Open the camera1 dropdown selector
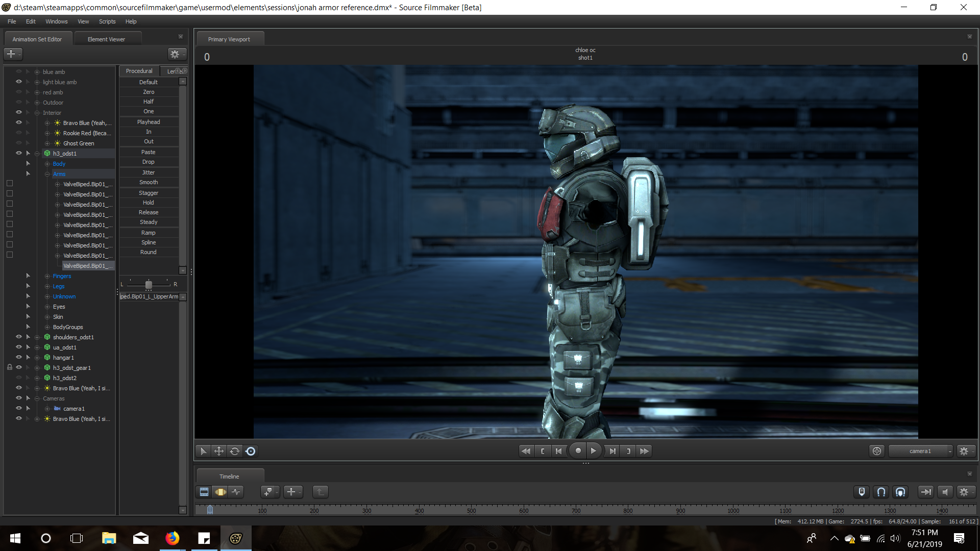Image resolution: width=980 pixels, height=551 pixels. tap(920, 451)
